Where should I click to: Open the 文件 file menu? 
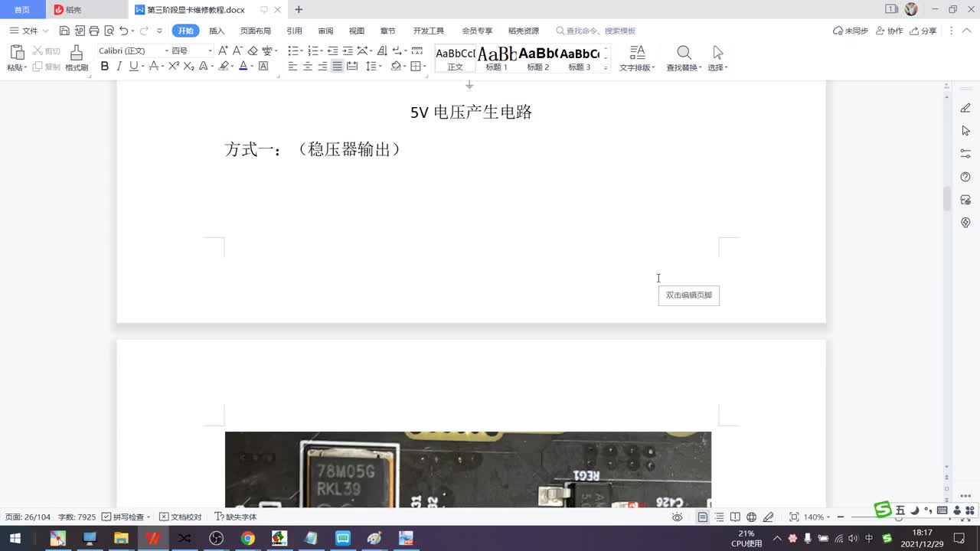click(x=29, y=31)
